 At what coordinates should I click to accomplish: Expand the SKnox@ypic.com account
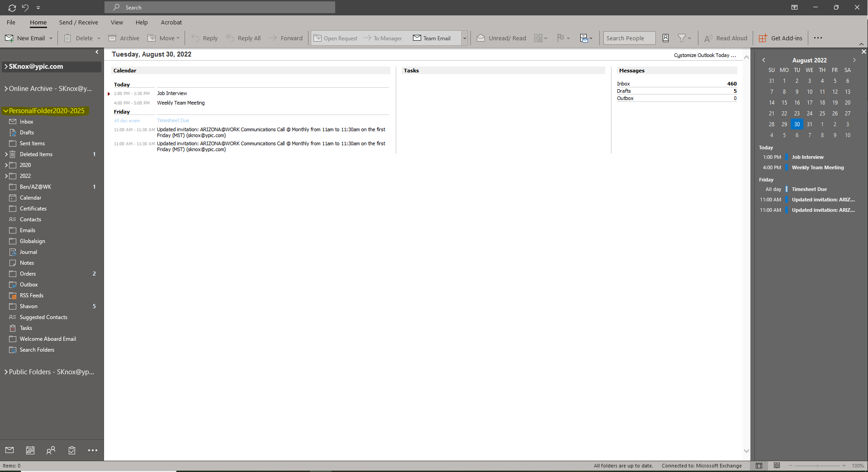6,67
